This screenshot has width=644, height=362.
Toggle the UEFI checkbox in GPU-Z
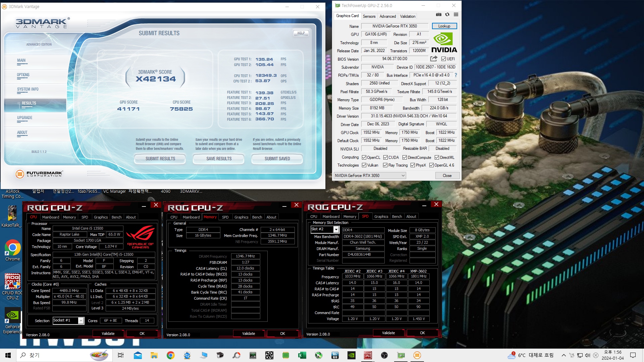(443, 59)
